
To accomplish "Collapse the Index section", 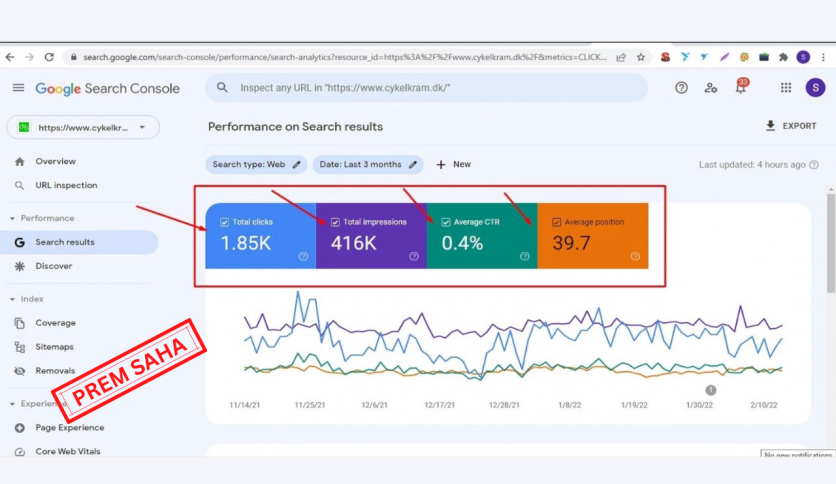I will [12, 300].
